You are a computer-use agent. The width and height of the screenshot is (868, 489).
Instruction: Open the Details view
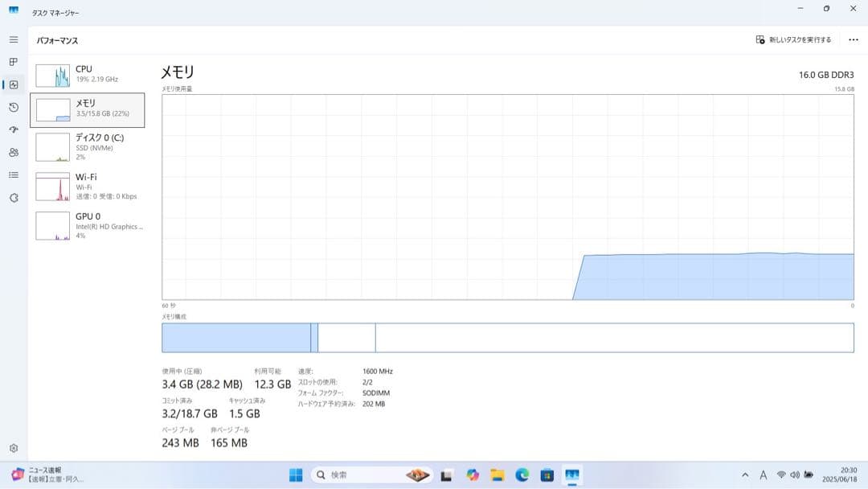(13, 175)
